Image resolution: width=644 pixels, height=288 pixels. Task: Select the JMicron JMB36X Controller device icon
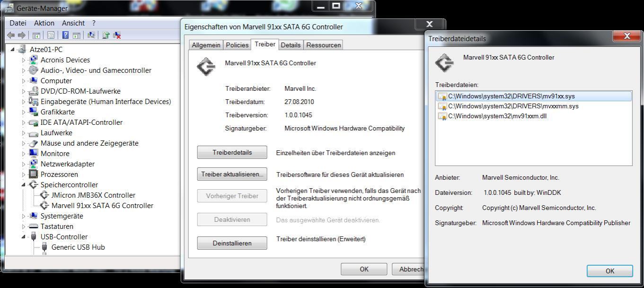(44, 195)
